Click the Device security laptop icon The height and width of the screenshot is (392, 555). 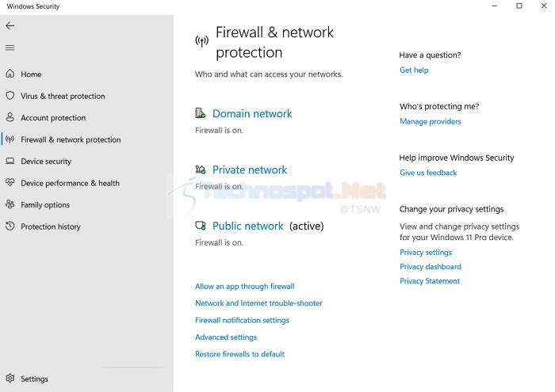tap(10, 161)
